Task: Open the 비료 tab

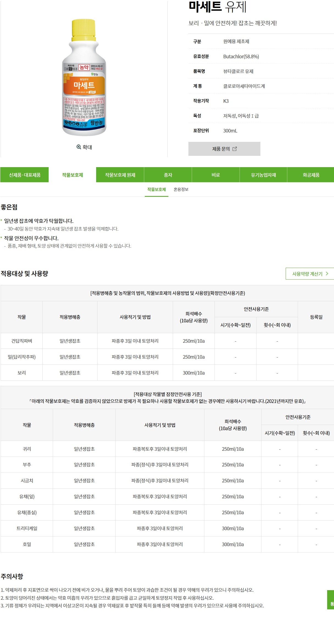Action: [x=216, y=175]
